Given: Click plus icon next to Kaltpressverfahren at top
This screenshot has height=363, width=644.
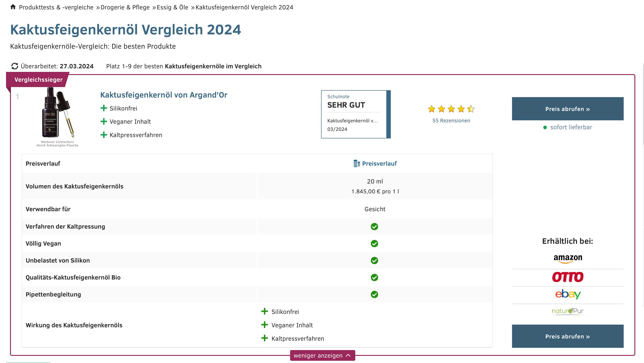Looking at the screenshot, I should tap(104, 135).
